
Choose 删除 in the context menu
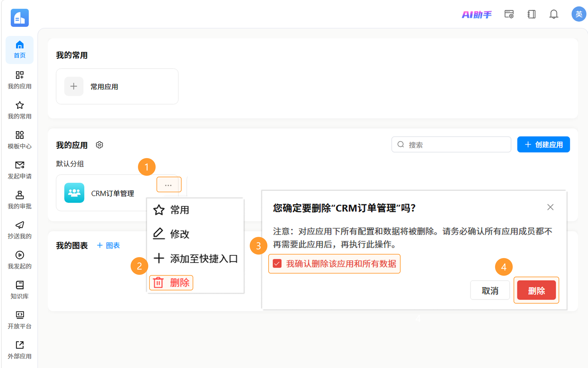click(171, 283)
